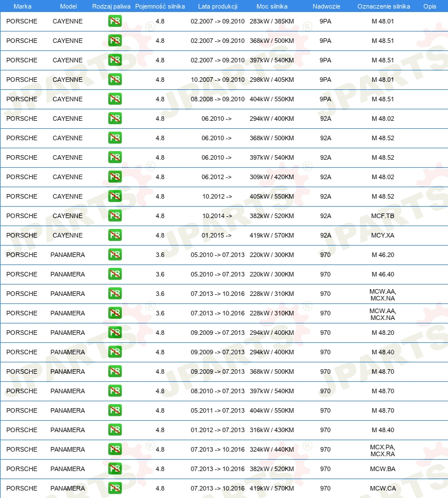This screenshot has height=498, width=448.
Task: Select the 309kW / 420KM power cell
Action: pyautogui.click(x=272, y=177)
